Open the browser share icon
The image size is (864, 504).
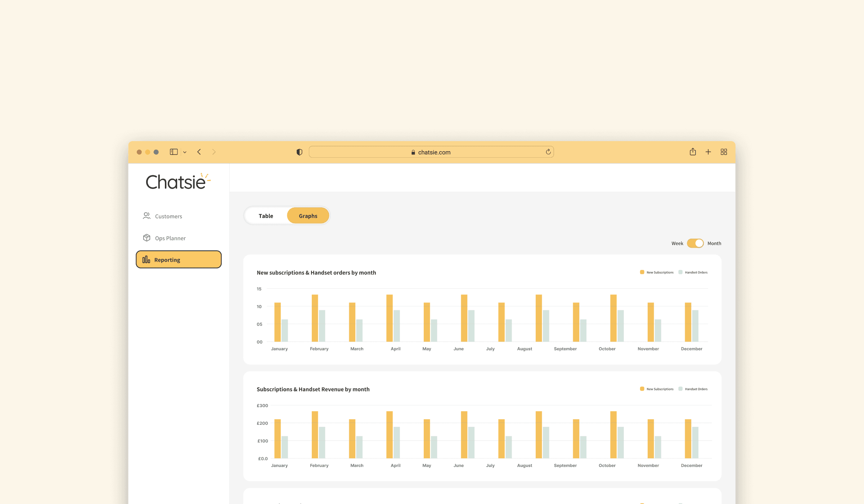693,152
